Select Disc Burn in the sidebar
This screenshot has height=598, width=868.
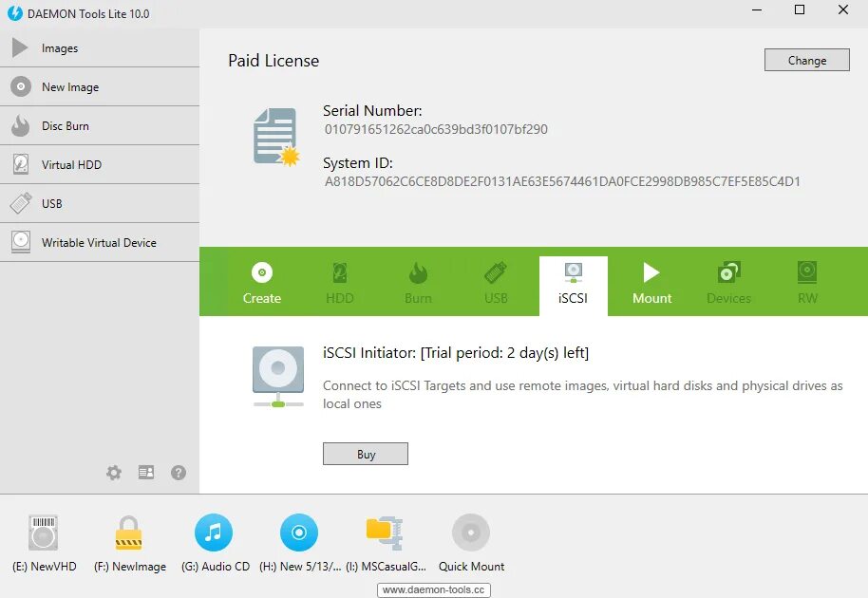tap(100, 125)
